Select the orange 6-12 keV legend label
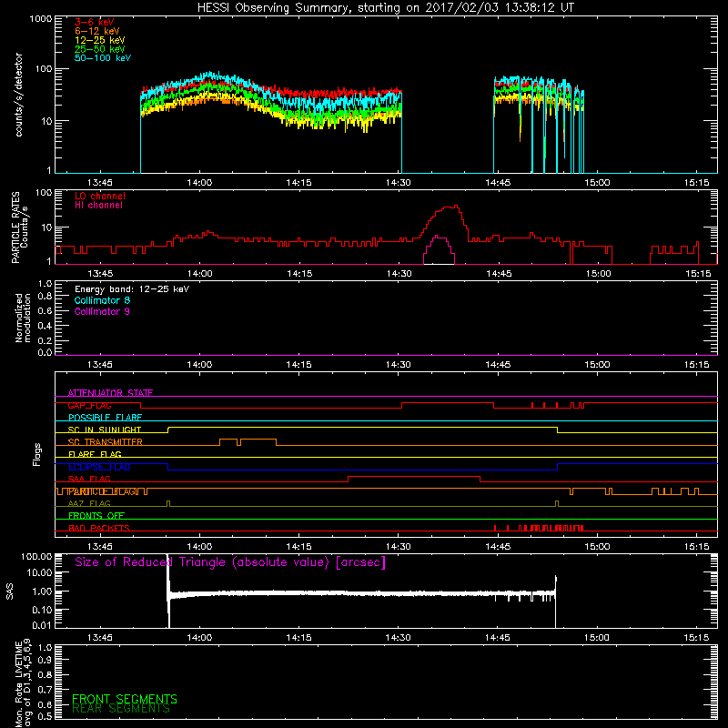The height and width of the screenshot is (728, 728). point(97,31)
